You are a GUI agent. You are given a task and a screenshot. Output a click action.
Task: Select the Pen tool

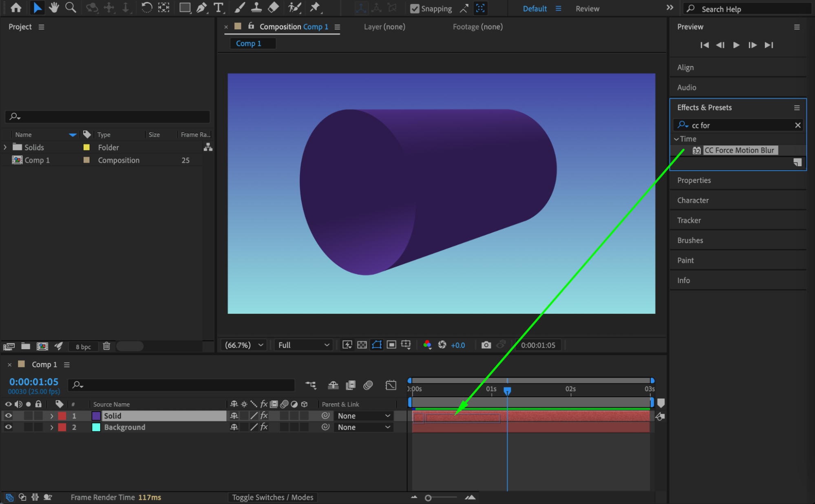pyautogui.click(x=202, y=7)
